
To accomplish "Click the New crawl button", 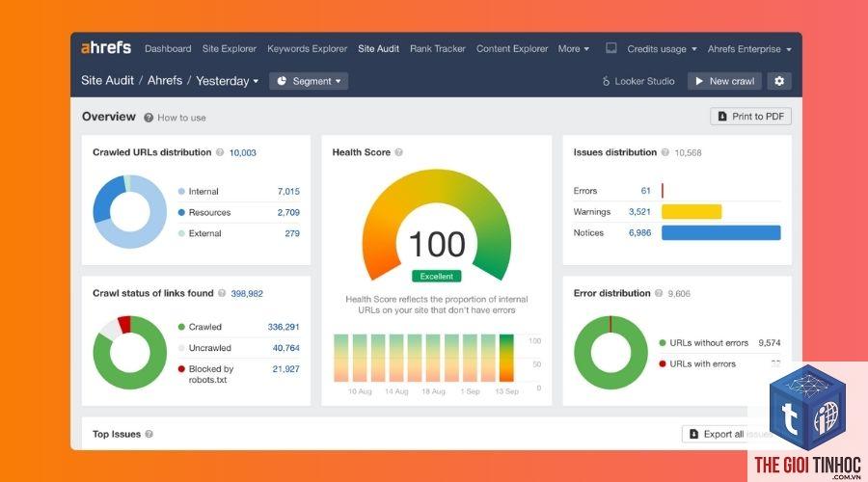I will pyautogui.click(x=724, y=81).
